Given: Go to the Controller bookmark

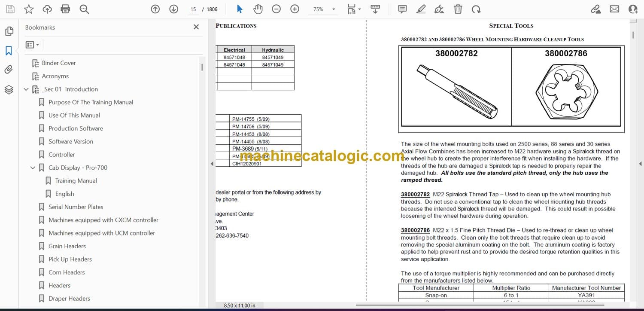Looking at the screenshot, I should 62,155.
